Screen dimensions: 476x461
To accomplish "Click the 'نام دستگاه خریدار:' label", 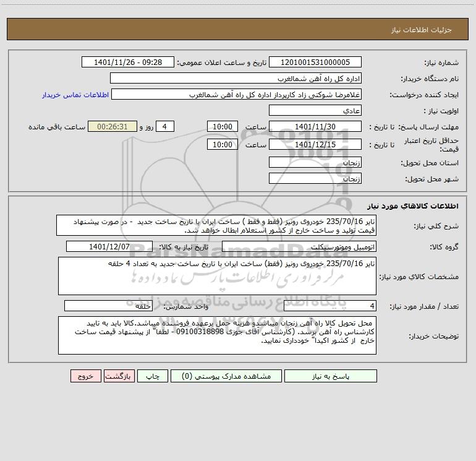I will [x=430, y=79].
